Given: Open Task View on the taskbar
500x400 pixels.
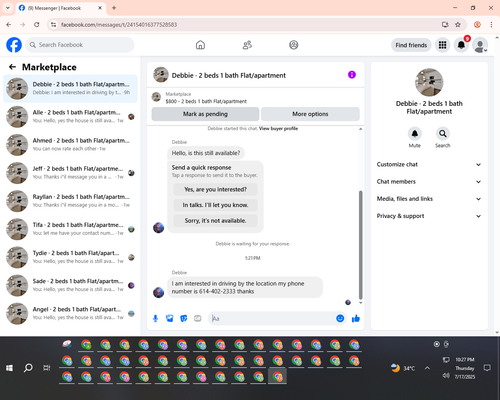Looking at the screenshot, I should [47, 368].
